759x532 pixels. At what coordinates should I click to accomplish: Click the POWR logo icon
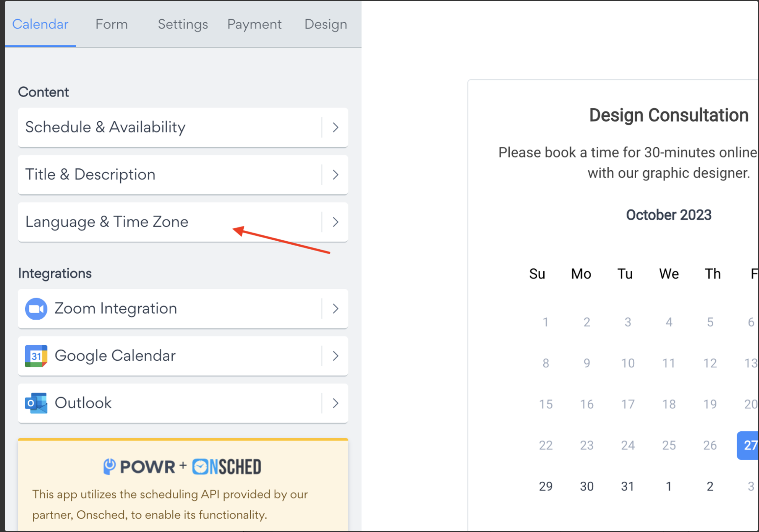point(110,466)
